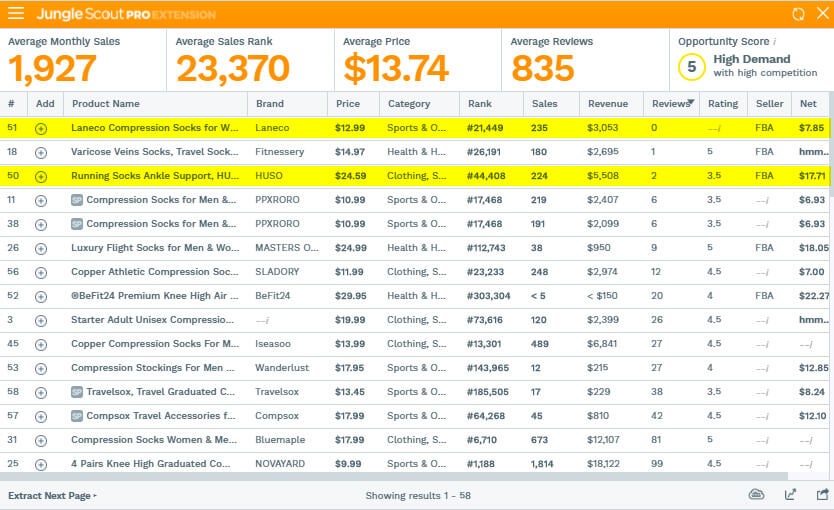The width and height of the screenshot is (834, 510).
Task: Click the Opportunity Score info icon
Action: pyautogui.click(x=774, y=41)
